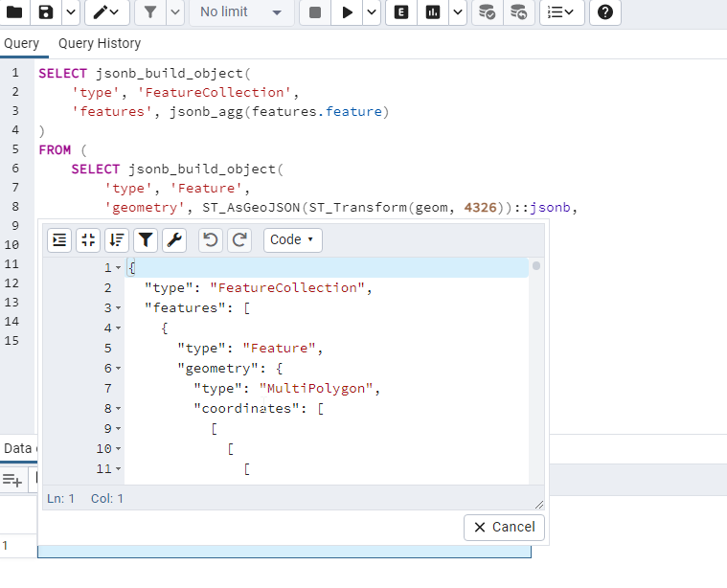This screenshot has width=727, height=588.
Task: Expand the explain options dropdown arrow
Action: pyautogui.click(x=458, y=12)
